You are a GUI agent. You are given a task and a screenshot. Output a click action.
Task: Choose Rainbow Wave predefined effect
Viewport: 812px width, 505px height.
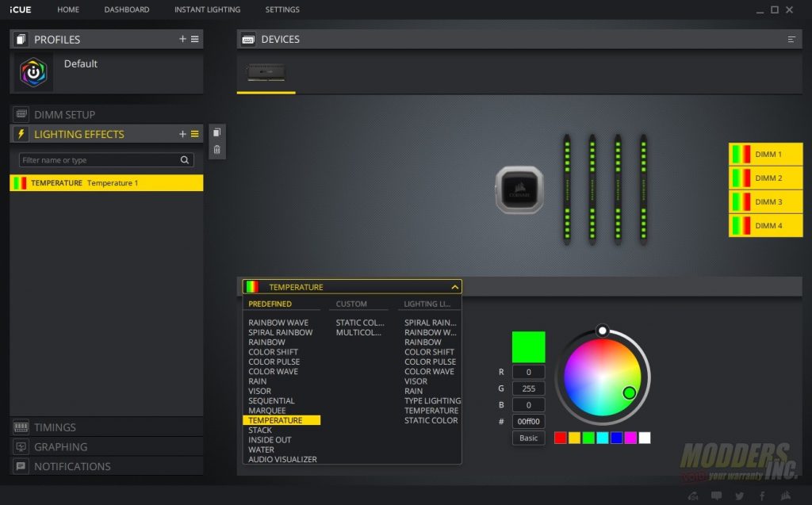click(x=278, y=323)
